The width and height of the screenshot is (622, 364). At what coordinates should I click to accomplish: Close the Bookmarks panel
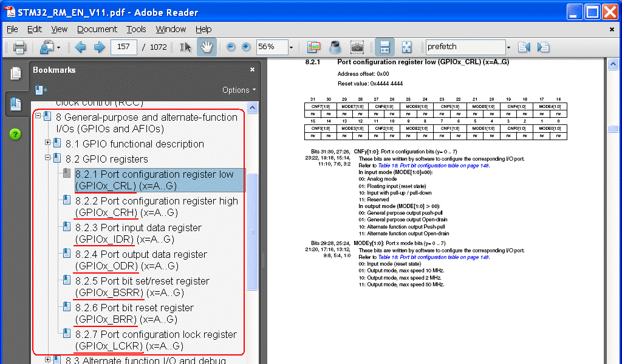point(252,70)
